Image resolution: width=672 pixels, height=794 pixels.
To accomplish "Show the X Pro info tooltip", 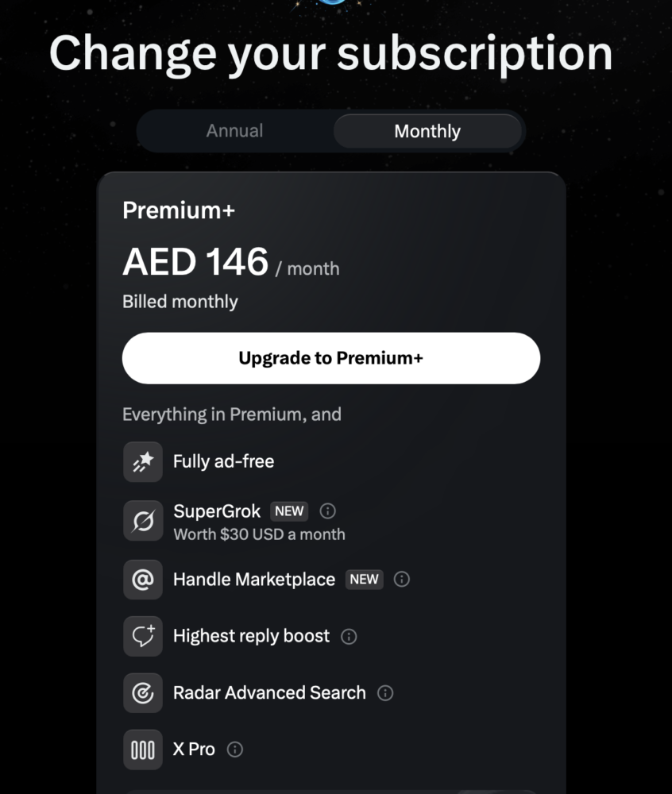I will point(234,750).
